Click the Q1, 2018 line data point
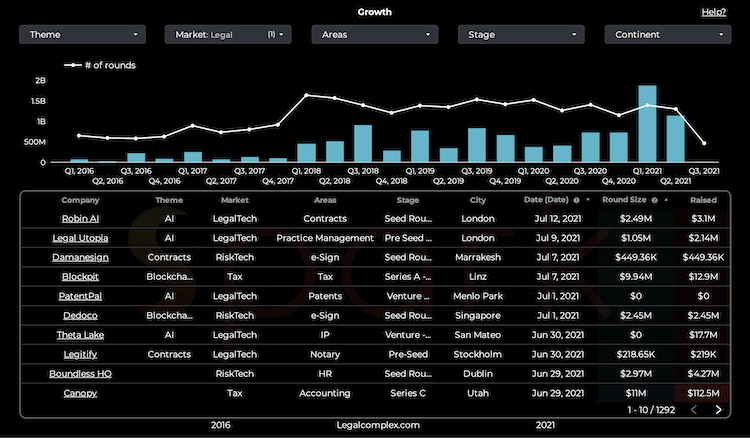 [307, 95]
